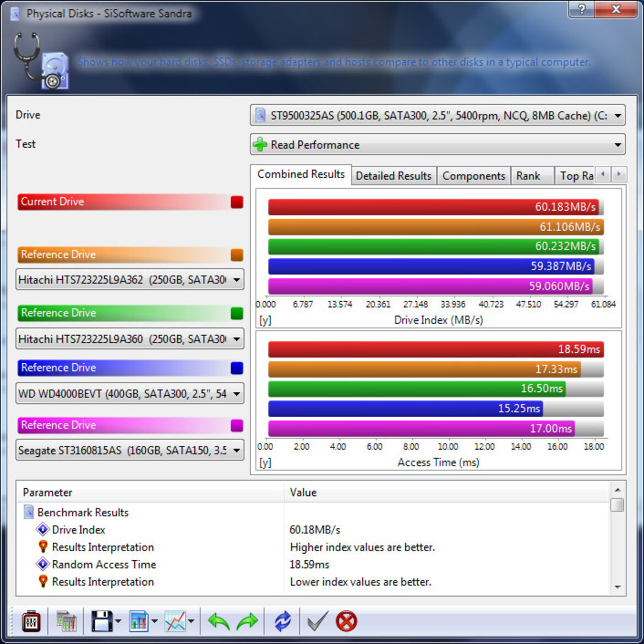644x644 pixels.
Task: Click the help question mark button
Action: 582,9
